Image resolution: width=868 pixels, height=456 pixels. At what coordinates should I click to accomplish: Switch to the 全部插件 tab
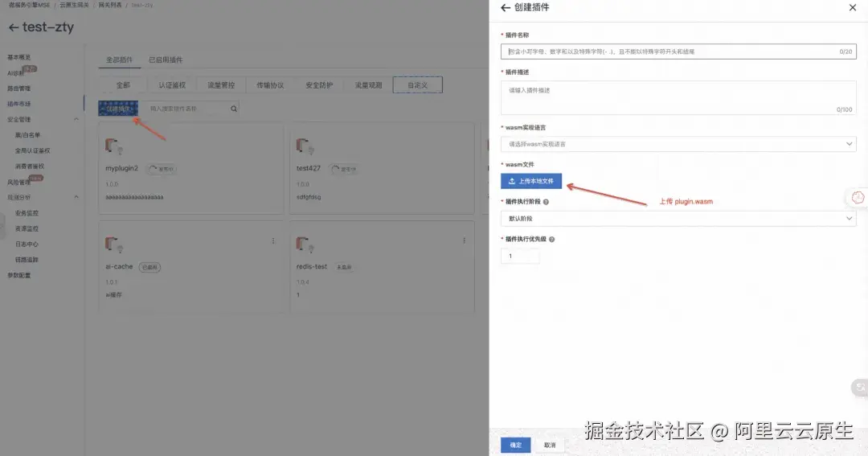click(119, 60)
